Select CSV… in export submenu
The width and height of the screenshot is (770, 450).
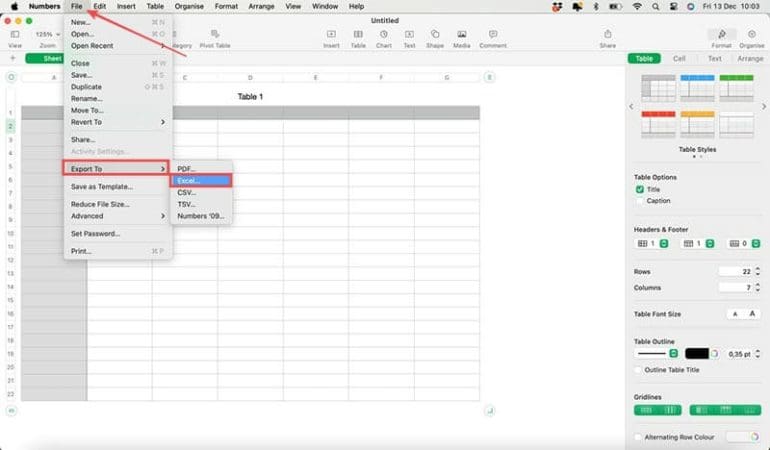(201, 193)
